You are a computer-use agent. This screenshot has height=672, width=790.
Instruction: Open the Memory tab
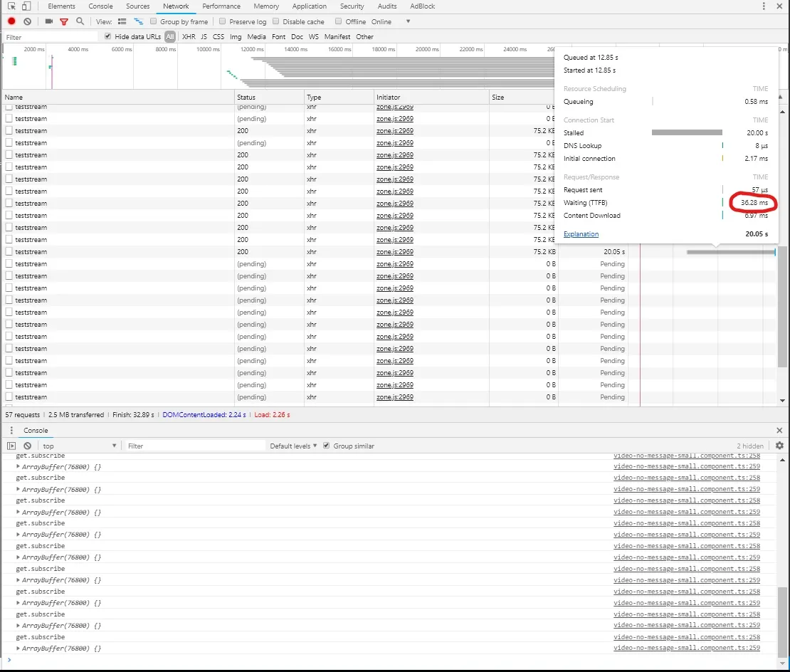266,6
